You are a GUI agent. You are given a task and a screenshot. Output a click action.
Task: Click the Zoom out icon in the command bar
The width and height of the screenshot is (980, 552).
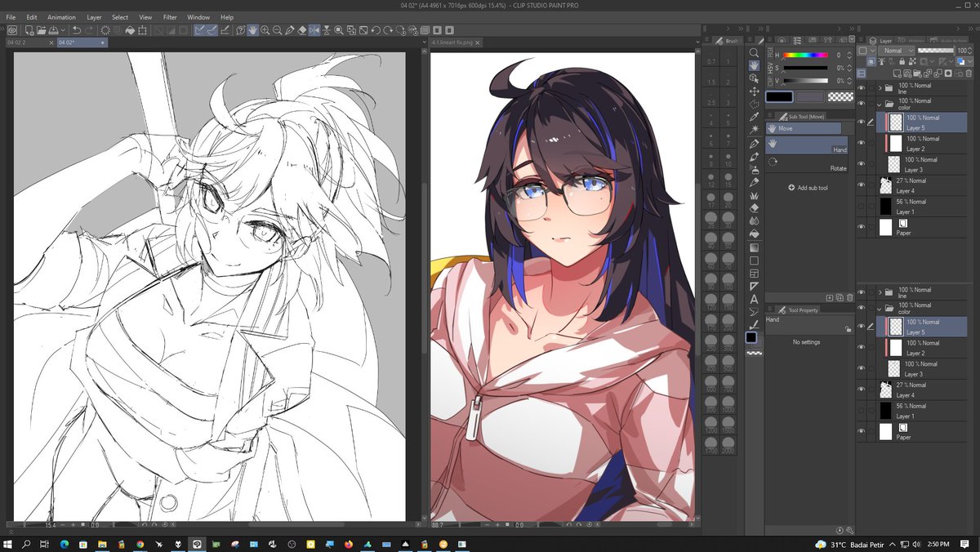[278, 30]
